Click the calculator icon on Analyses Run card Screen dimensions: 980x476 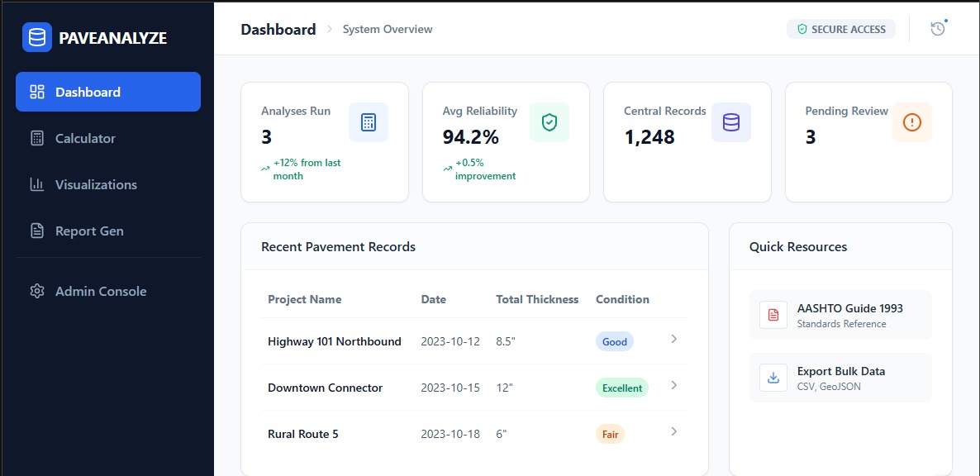[369, 121]
